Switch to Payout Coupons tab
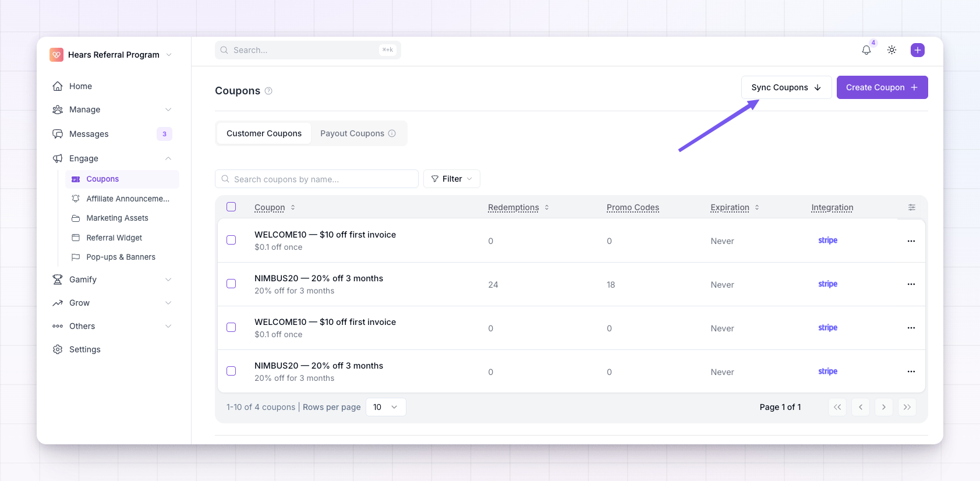Screen dimensions: 980x481 pyautogui.click(x=358, y=133)
